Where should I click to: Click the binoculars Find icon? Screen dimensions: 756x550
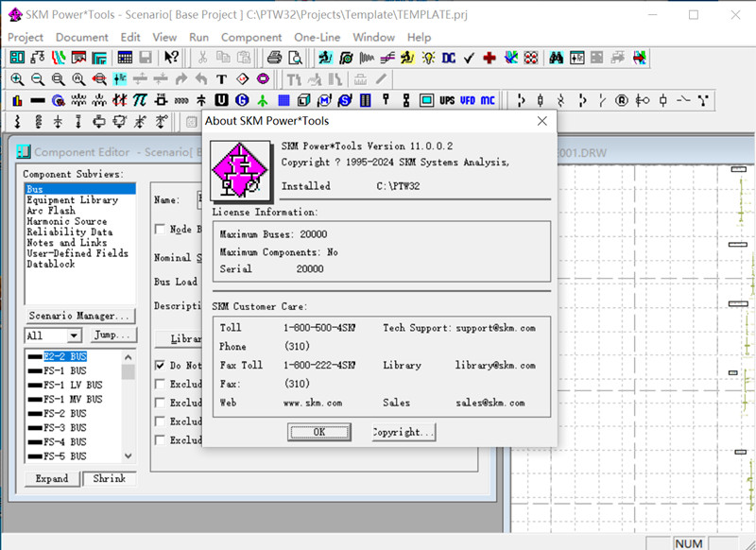[x=556, y=58]
